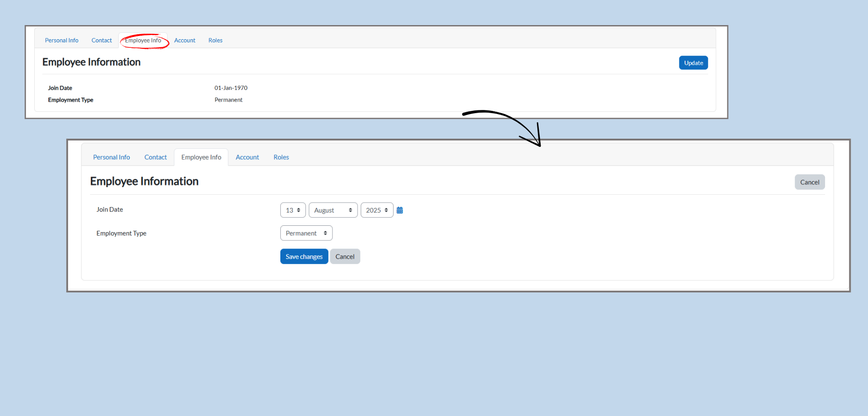The width and height of the screenshot is (868, 416).
Task: Click the active Employee Info tab in edit form
Action: click(201, 157)
